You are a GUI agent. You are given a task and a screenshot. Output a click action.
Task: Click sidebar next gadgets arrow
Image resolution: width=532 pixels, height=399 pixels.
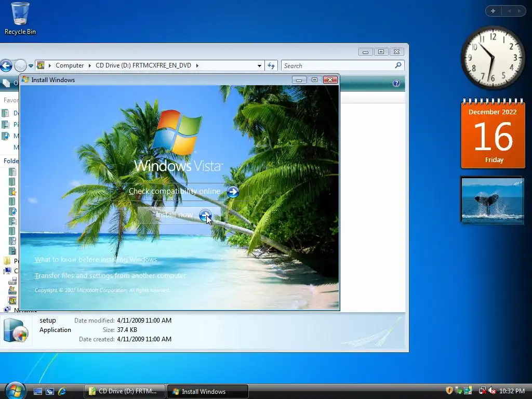point(519,11)
